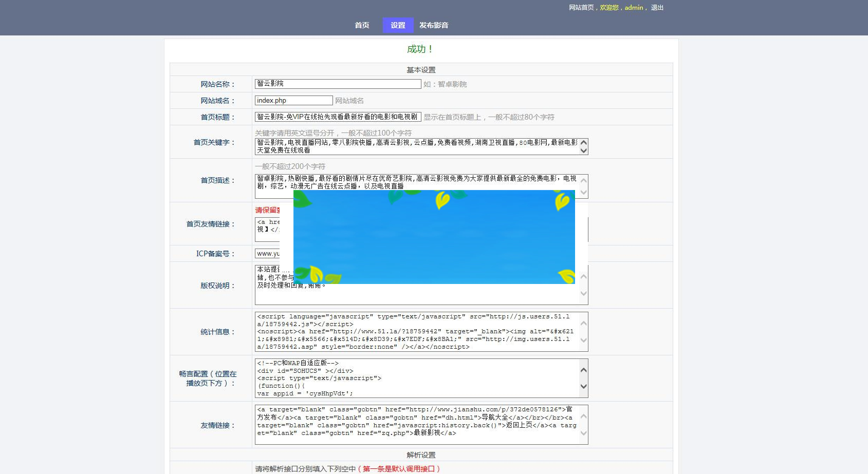Screen dimensions: 868x474
Task: Click the scroll-down arrow on 版权说明 textarea
Action: coord(583,294)
